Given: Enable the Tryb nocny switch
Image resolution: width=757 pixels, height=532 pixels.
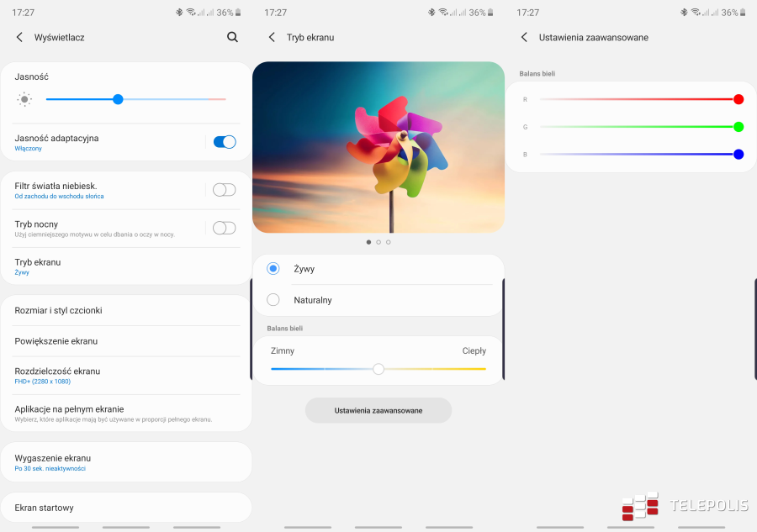Looking at the screenshot, I should [224, 227].
